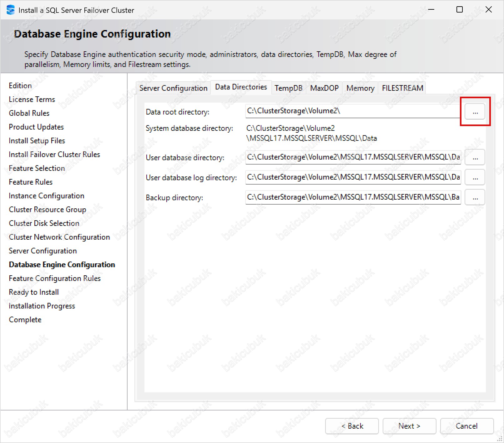Screen dimensions: 504x443
Task: Browse for the User database directory
Action: pyautogui.click(x=475, y=157)
